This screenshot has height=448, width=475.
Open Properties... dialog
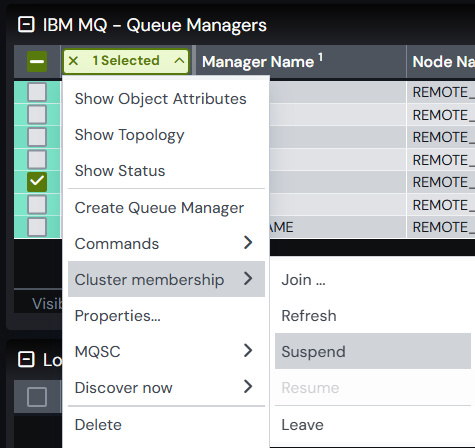click(166, 316)
